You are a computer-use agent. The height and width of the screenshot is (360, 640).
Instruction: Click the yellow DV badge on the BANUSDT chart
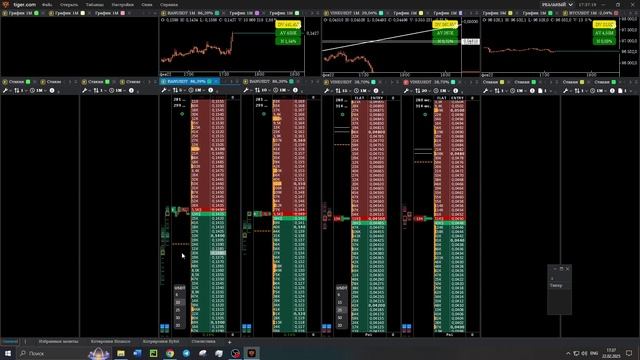pos(288,25)
